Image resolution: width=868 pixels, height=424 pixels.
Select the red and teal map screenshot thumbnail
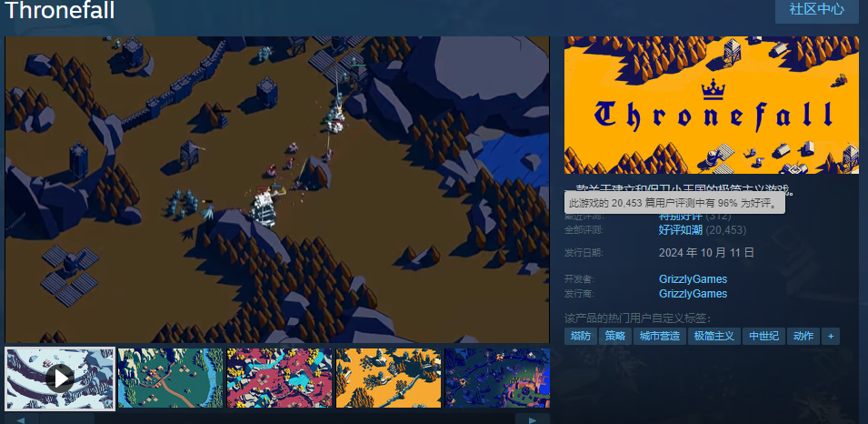[x=280, y=378]
